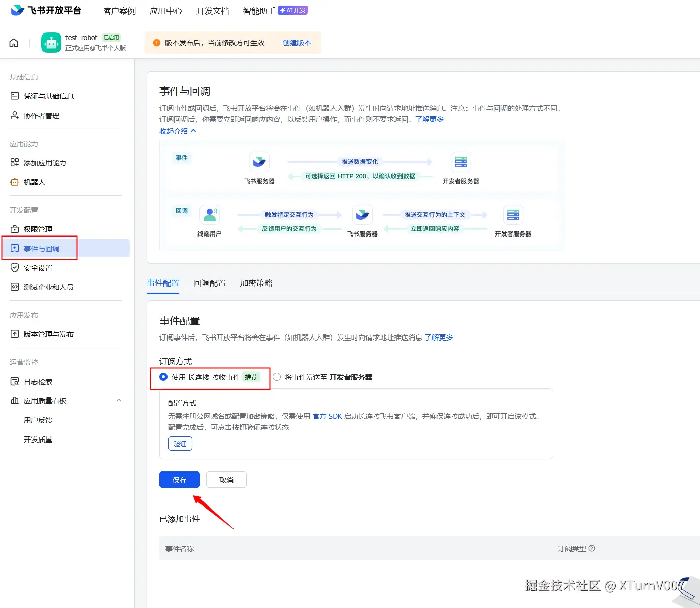Click the home icon above the sidebar
Image resolution: width=700 pixels, height=608 pixels.
click(14, 42)
